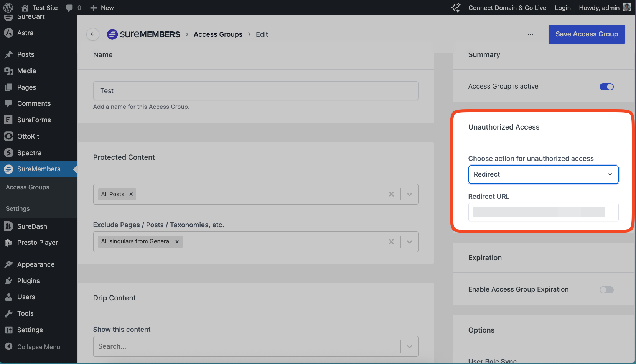The width and height of the screenshot is (636, 364).
Task: Click Connect Domain & Go Live link
Action: point(507,8)
